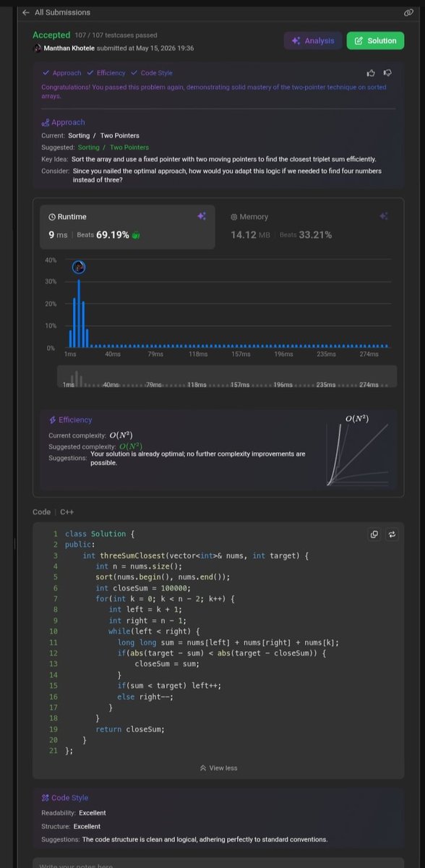
Task: Copy the code with the copy icon
Action: pos(374,535)
